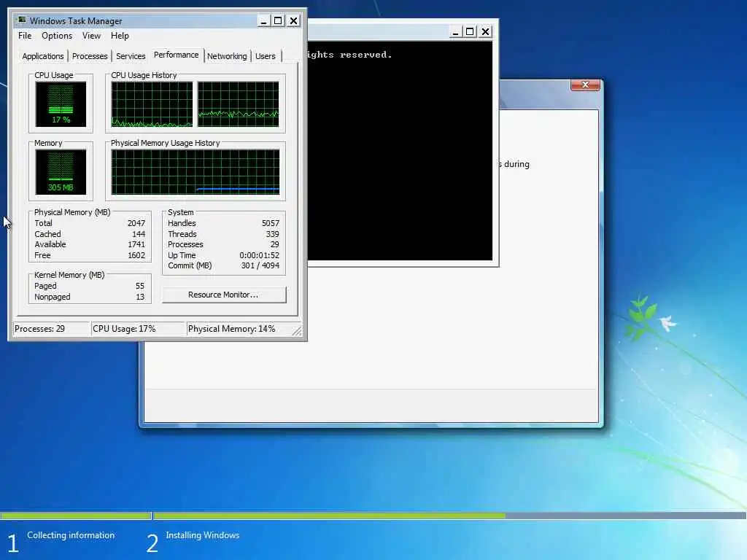Screen dimensions: 747x560
Task: Click the Commit value 301 / 4094
Action: pyautogui.click(x=260, y=265)
